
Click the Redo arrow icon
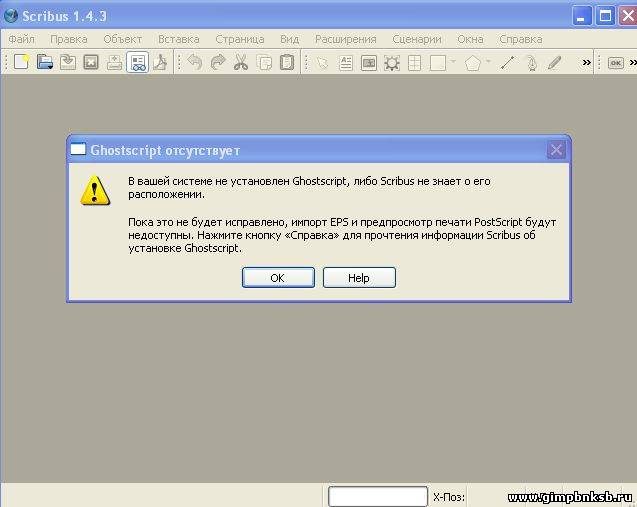tap(218, 62)
